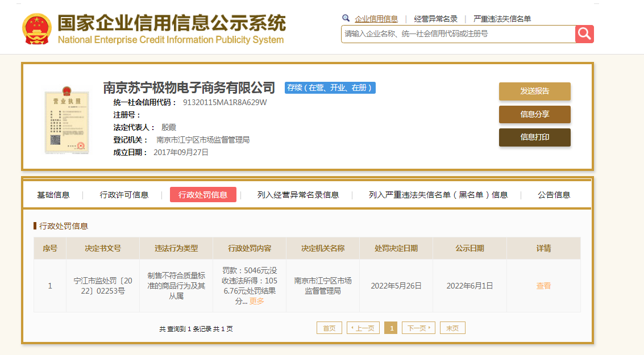
Task: Focus the enterprise name search input
Action: (x=458, y=34)
